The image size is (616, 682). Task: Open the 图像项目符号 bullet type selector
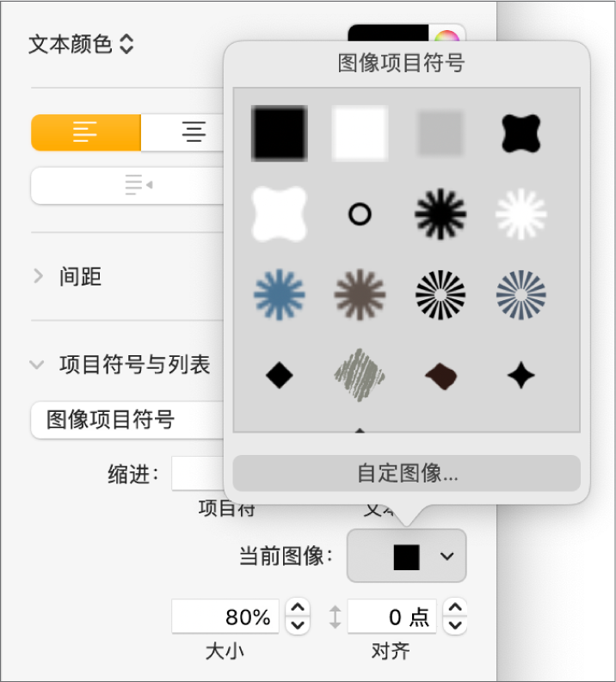[128, 420]
